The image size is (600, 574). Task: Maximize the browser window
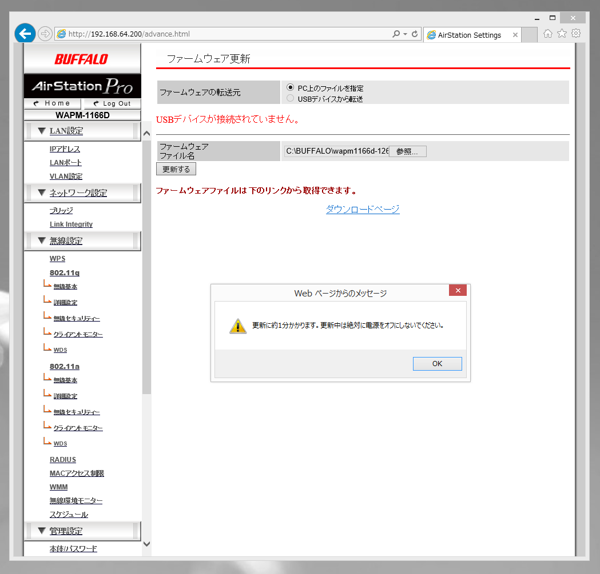click(552, 18)
